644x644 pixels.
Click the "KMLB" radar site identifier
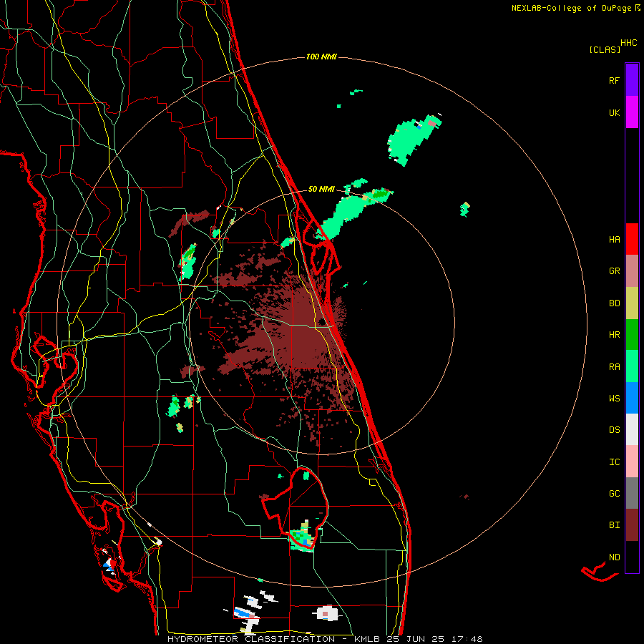tap(366, 639)
